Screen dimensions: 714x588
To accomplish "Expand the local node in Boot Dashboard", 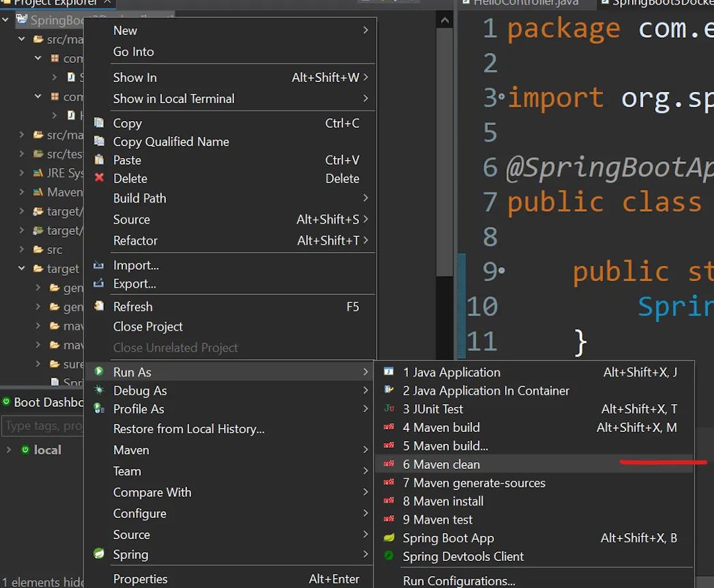I will [9, 450].
